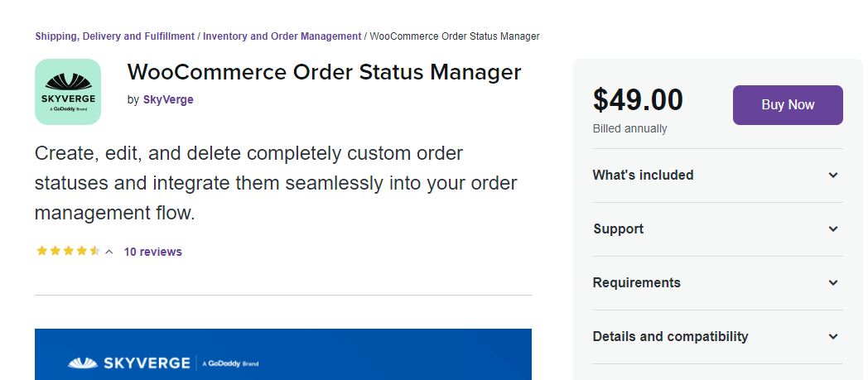Click the Details and compatibility heading
868x380 pixels.
(670, 336)
